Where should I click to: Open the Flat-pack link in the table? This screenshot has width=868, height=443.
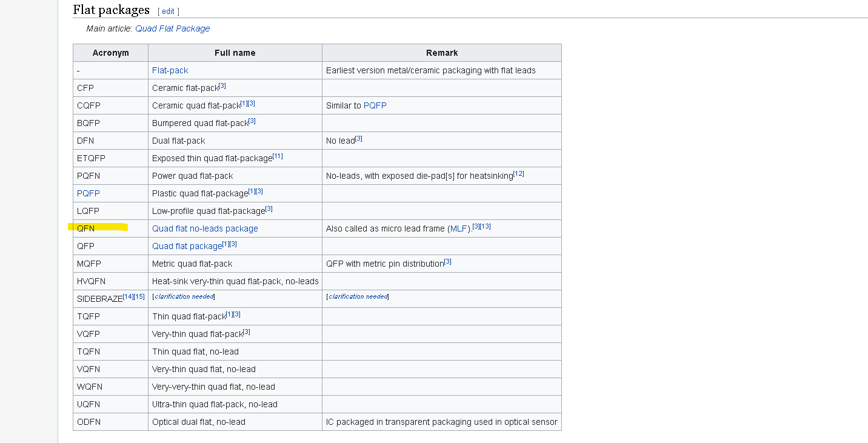[x=170, y=70]
